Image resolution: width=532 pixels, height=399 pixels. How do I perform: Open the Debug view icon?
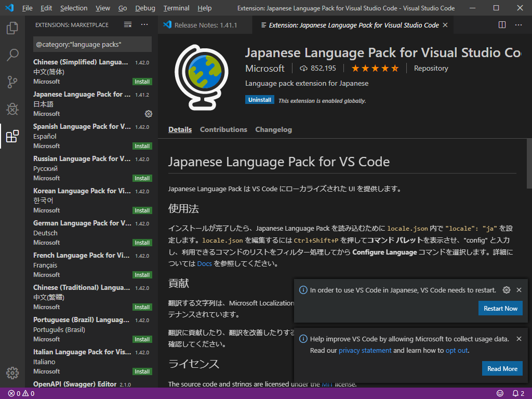tap(12, 109)
